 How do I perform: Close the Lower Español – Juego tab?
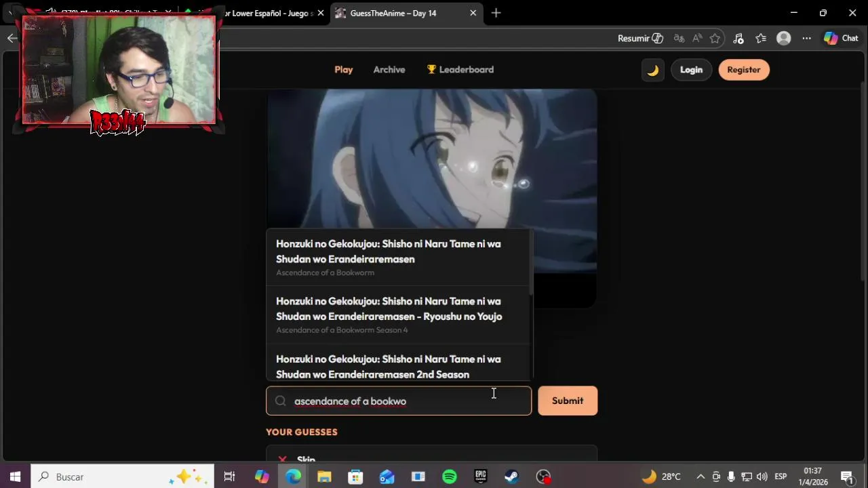tap(321, 13)
